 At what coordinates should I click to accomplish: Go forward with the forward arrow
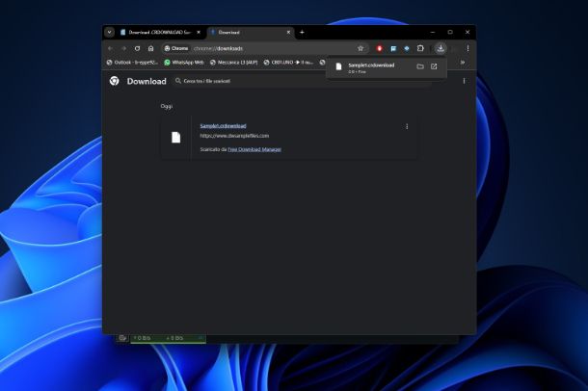(x=123, y=48)
